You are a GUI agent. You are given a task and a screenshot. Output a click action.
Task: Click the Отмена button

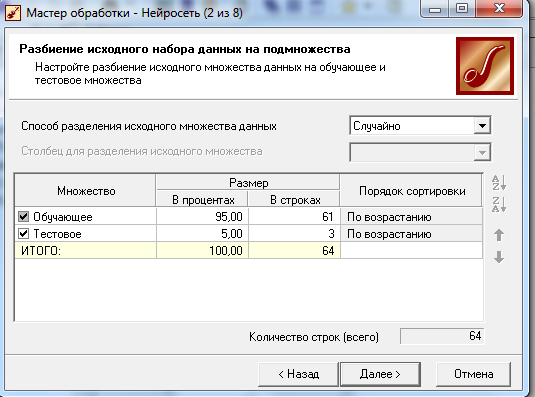(474, 374)
